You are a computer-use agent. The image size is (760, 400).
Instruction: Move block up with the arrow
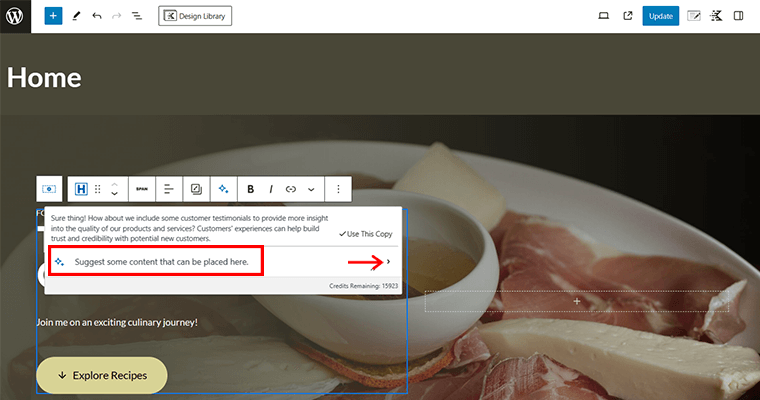pyautogui.click(x=114, y=184)
